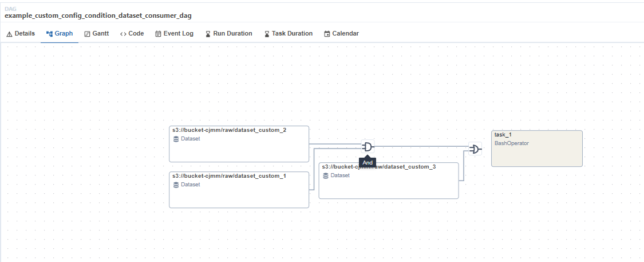This screenshot has width=644, height=262.
Task: Click the example_custom_config_condition_dataset_consumer_dag title
Action: (x=98, y=15)
